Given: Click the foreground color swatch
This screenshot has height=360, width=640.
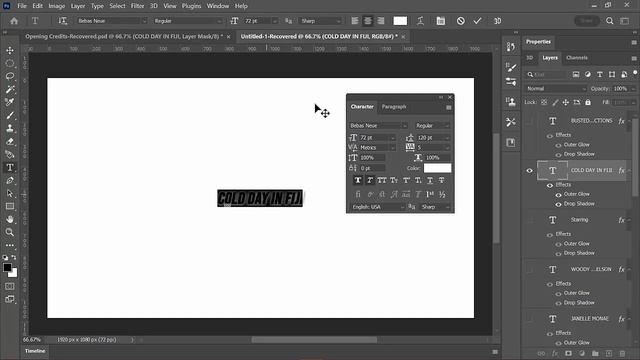Looking at the screenshot, I should pos(7,268).
